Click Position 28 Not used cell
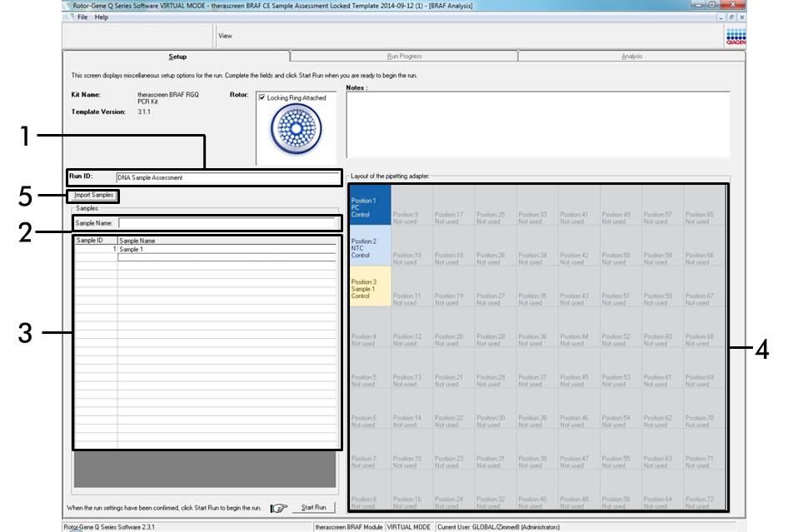 coord(496,326)
